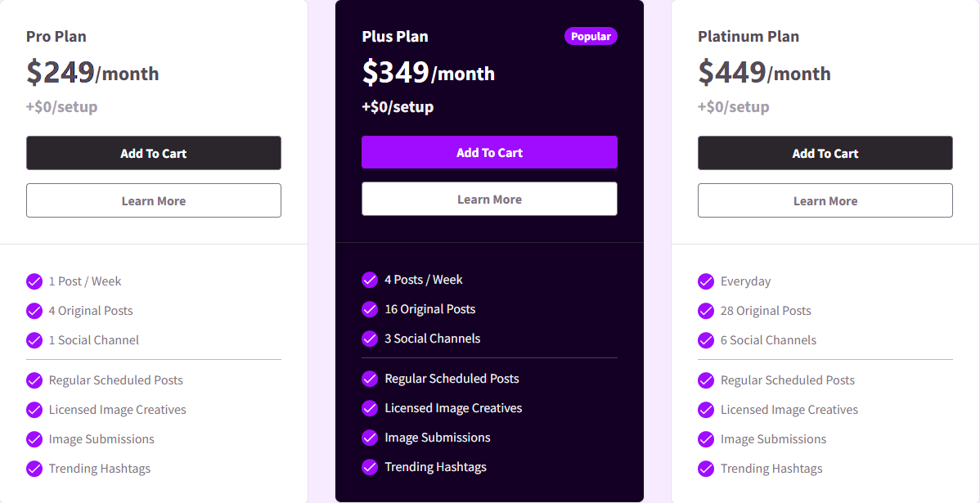Image resolution: width=980 pixels, height=503 pixels.
Task: Open Learn More for the Pro Plan
Action: (154, 200)
